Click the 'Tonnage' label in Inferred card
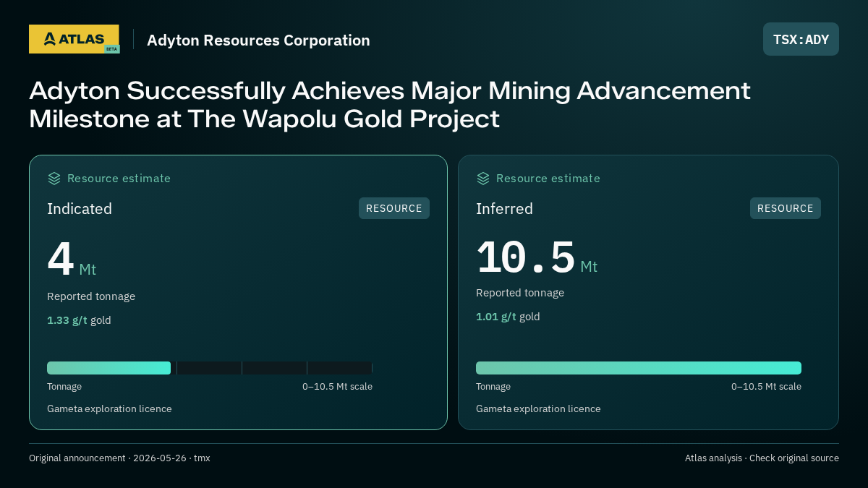 click(x=493, y=387)
